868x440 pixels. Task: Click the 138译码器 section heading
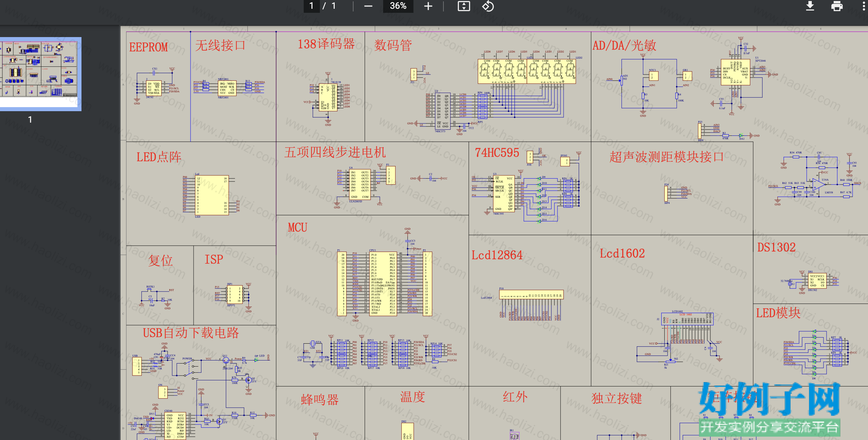click(x=326, y=44)
